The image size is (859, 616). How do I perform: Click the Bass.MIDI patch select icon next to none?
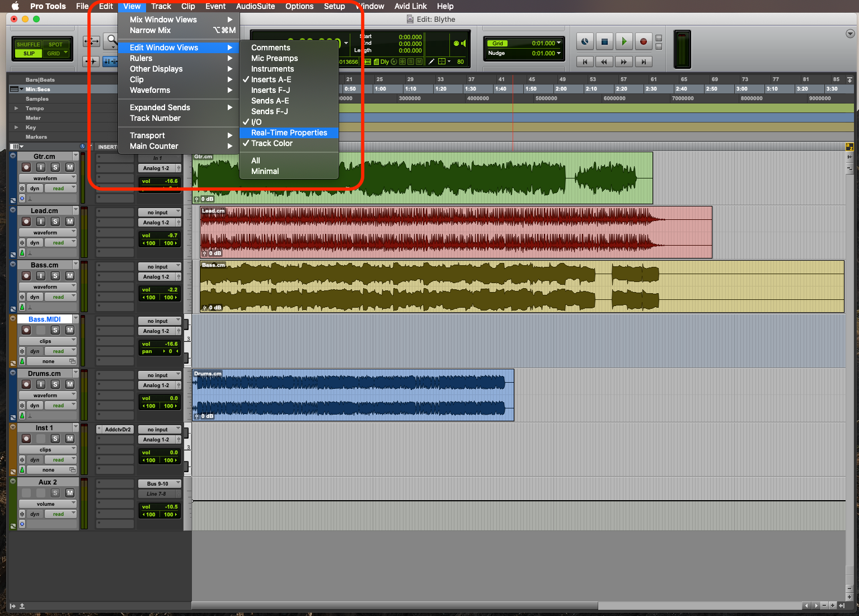[x=72, y=361]
